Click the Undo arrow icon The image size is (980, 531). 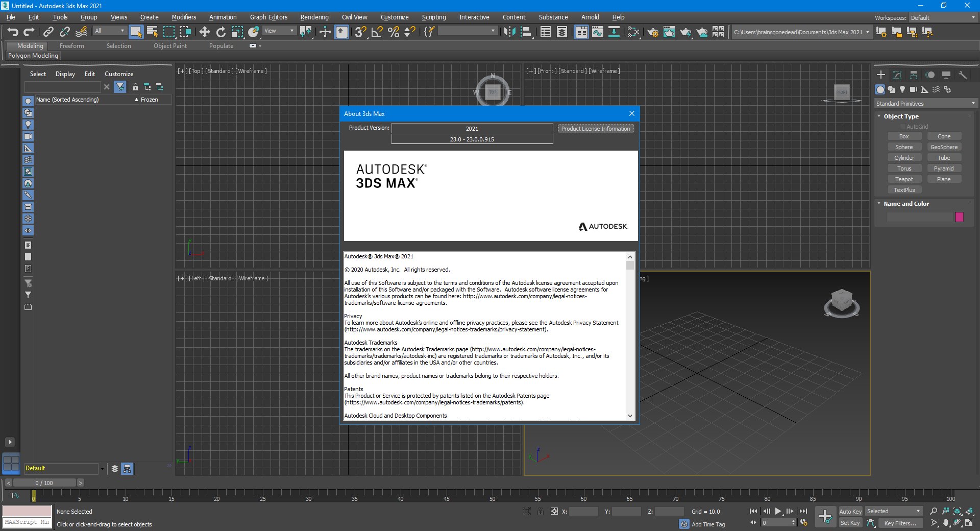coord(13,32)
